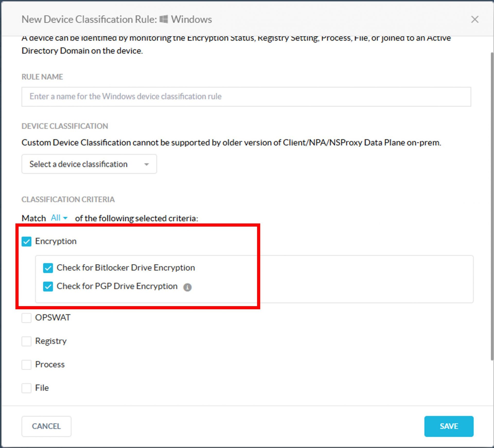Uncheck the Encryption checkbox
494x448 pixels.
27,242
